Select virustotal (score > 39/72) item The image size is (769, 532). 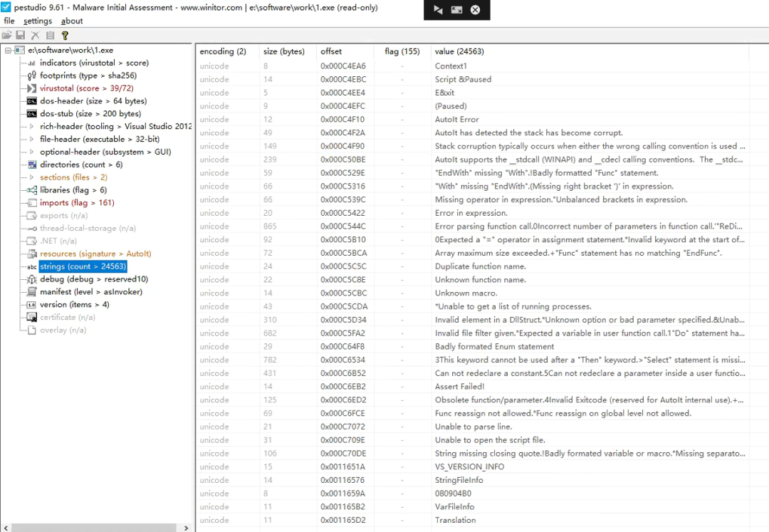87,88
